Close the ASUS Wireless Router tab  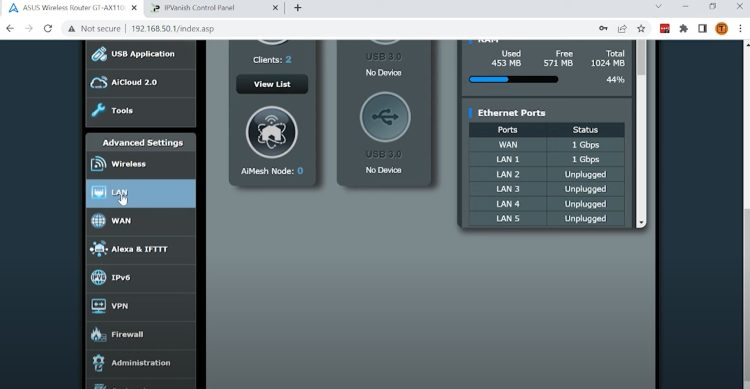pyautogui.click(x=134, y=8)
